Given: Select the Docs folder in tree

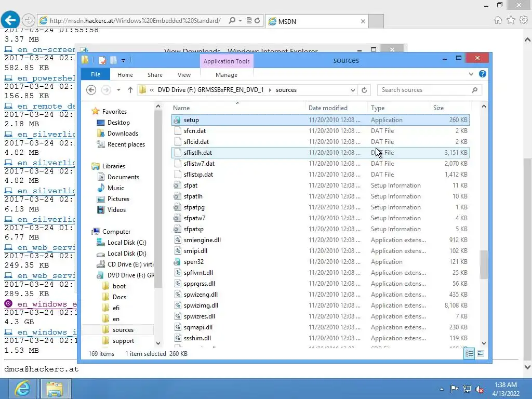Looking at the screenshot, I should [119, 297].
